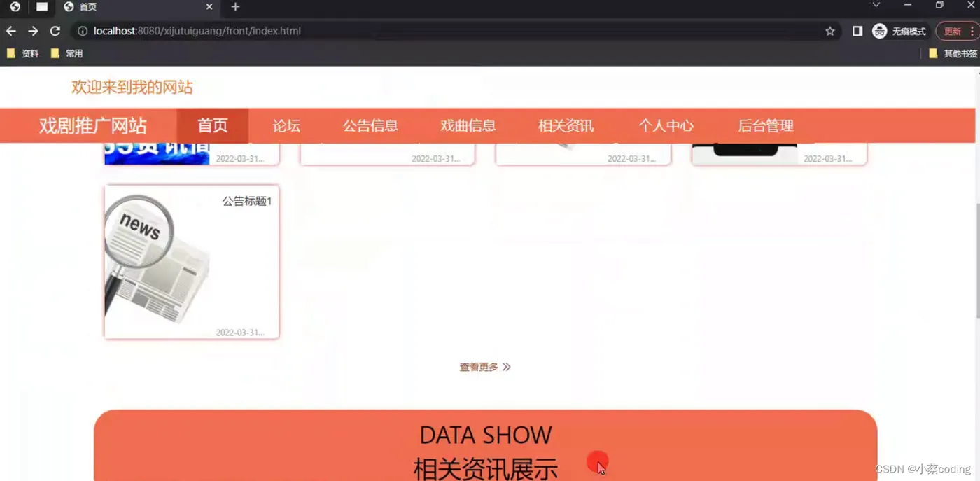Open the 资料 bookmarks folder

click(x=22, y=53)
